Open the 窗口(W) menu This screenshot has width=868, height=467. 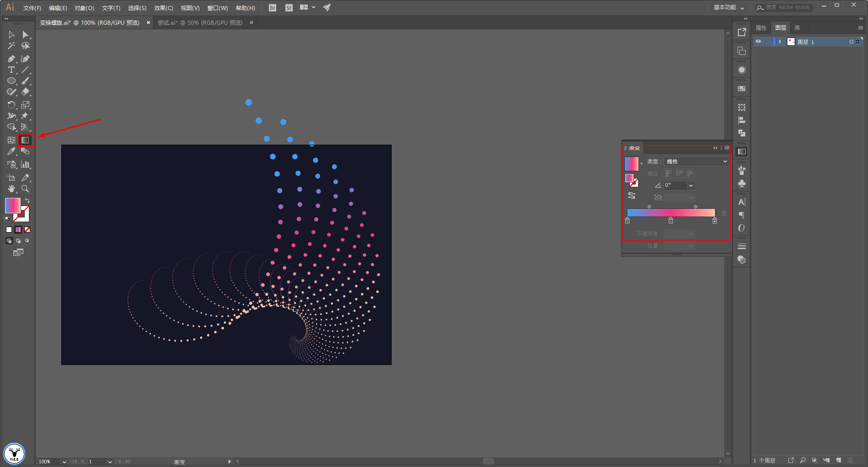pos(218,8)
